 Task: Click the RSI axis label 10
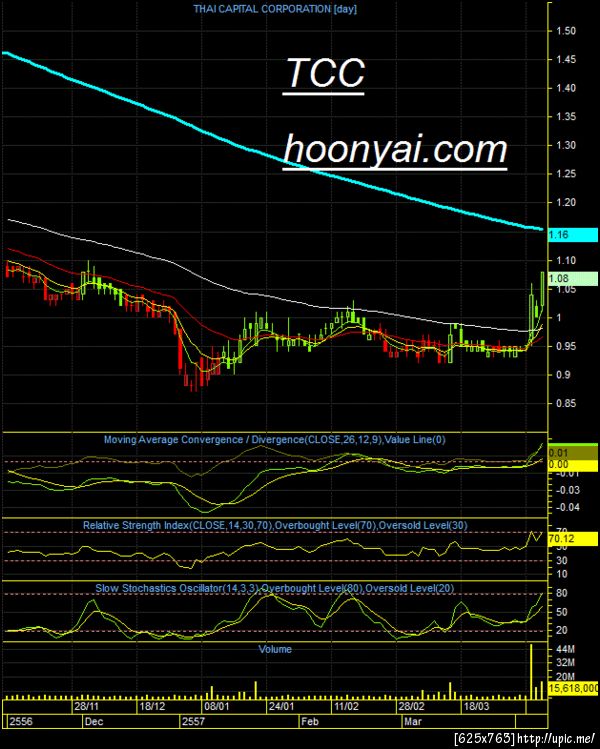(562, 574)
